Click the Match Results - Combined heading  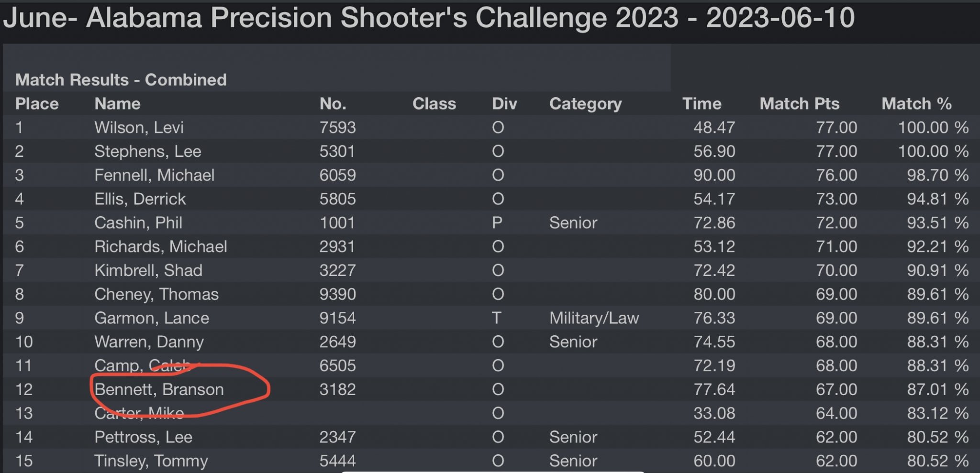pos(121,80)
